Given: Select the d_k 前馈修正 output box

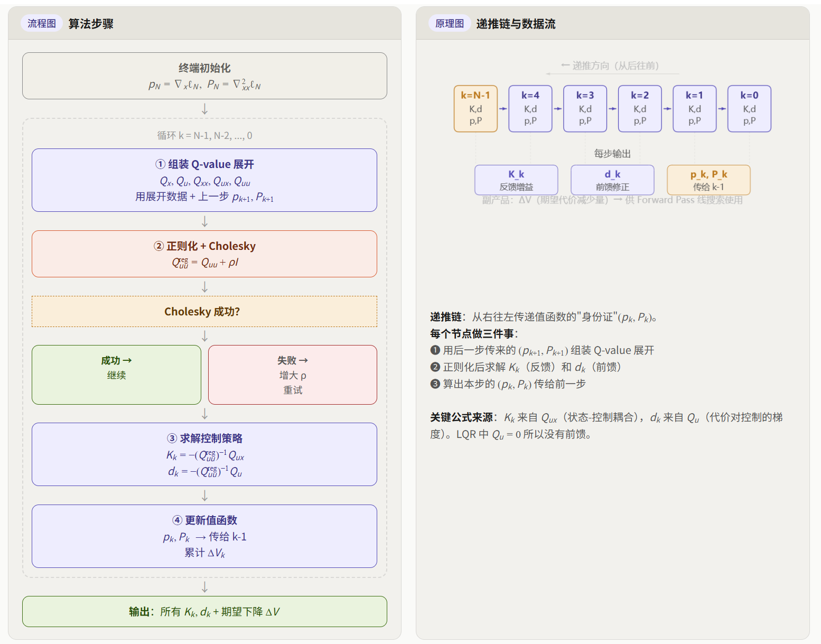Looking at the screenshot, I should pos(612,180).
